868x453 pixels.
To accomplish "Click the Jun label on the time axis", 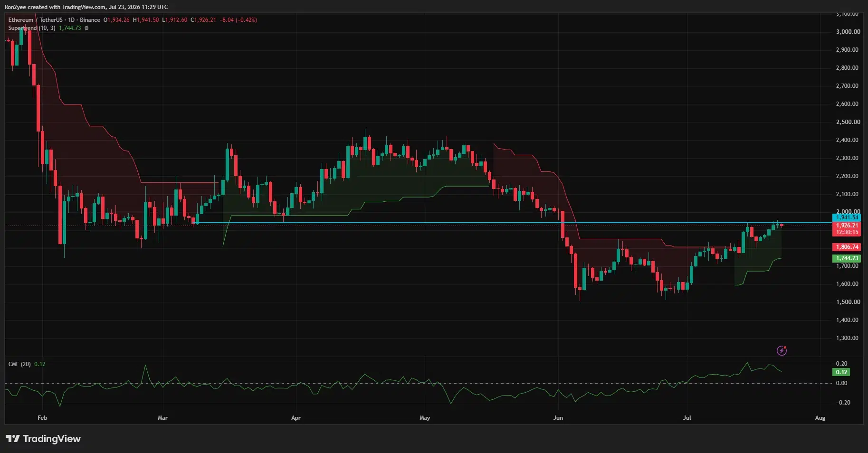I will [558, 418].
